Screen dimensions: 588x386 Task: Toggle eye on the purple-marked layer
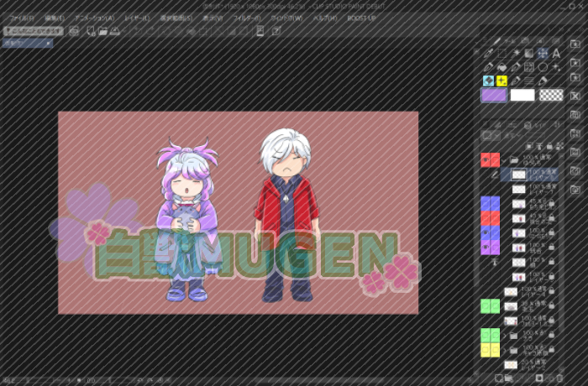tap(485, 246)
